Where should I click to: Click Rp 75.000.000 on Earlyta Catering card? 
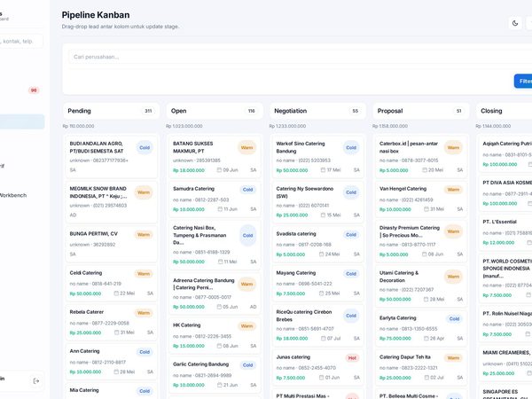point(395,339)
